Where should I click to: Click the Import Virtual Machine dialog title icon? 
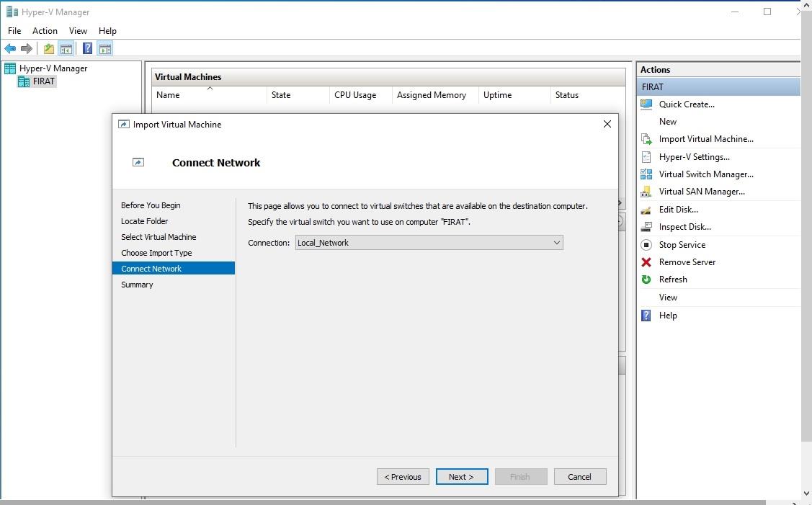tap(124, 125)
